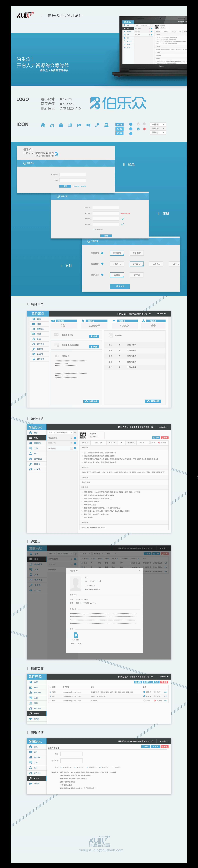Click the salary screen icon in the ICON row

tap(88, 125)
